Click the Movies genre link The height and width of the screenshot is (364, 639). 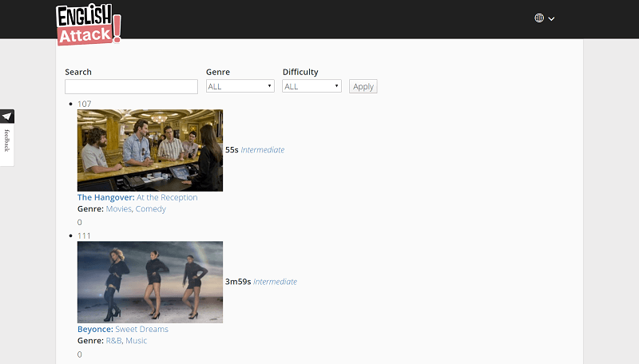coord(119,209)
